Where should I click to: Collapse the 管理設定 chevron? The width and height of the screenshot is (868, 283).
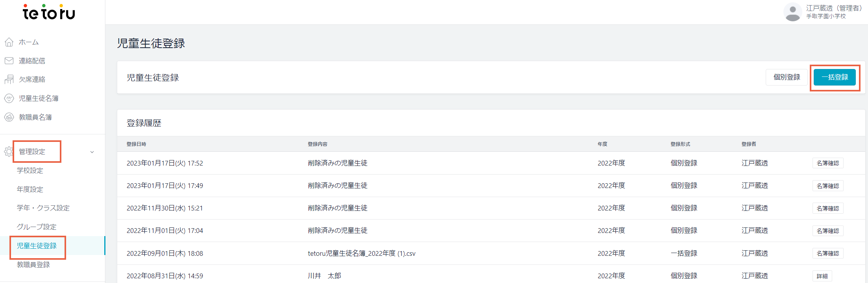coord(92,152)
